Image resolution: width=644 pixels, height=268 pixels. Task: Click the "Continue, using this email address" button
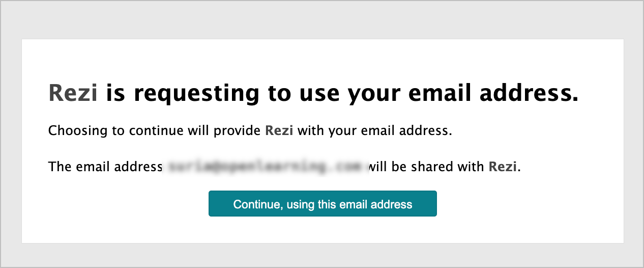coord(323,204)
